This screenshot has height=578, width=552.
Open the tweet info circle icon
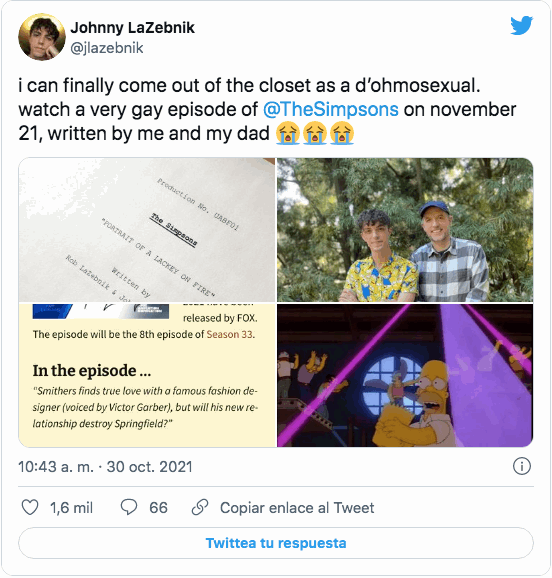pos(522,467)
